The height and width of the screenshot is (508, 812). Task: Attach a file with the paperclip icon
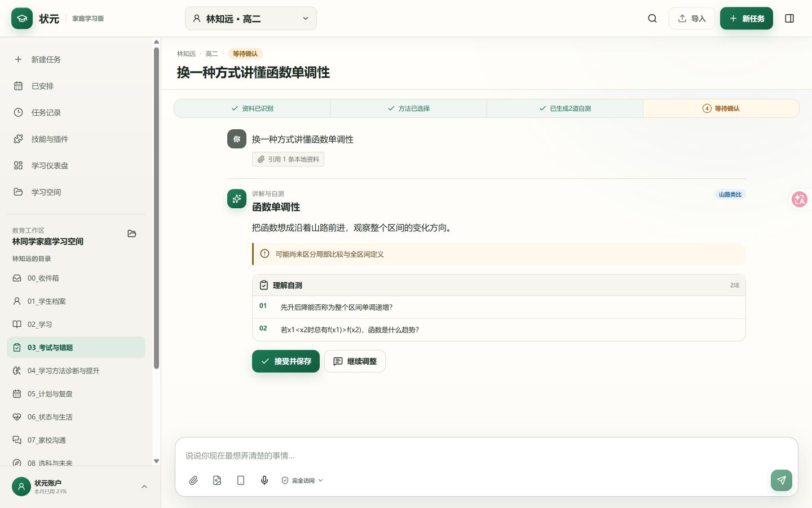pos(193,480)
